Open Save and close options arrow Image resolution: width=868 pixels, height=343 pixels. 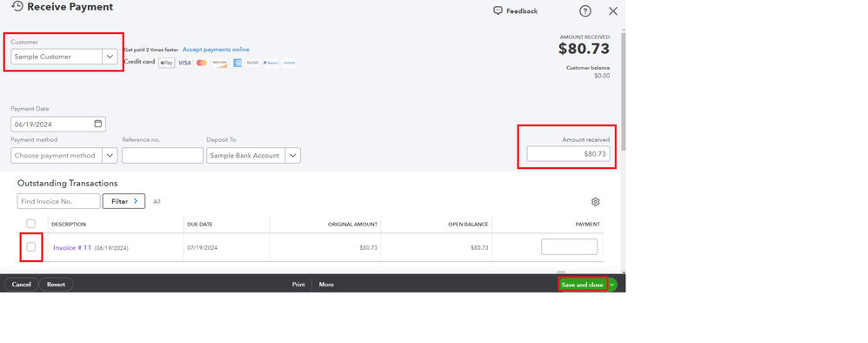click(x=612, y=285)
